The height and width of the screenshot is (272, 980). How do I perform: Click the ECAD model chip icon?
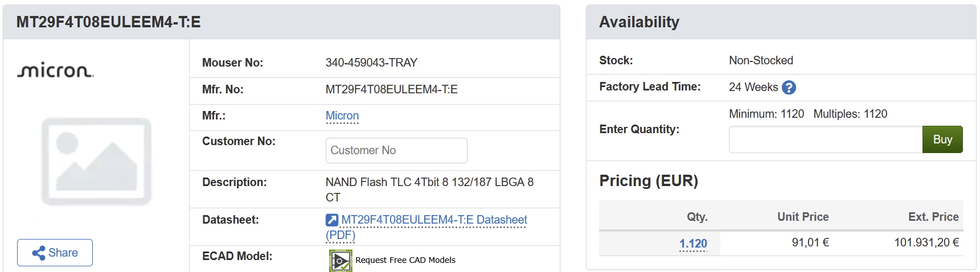tap(341, 261)
